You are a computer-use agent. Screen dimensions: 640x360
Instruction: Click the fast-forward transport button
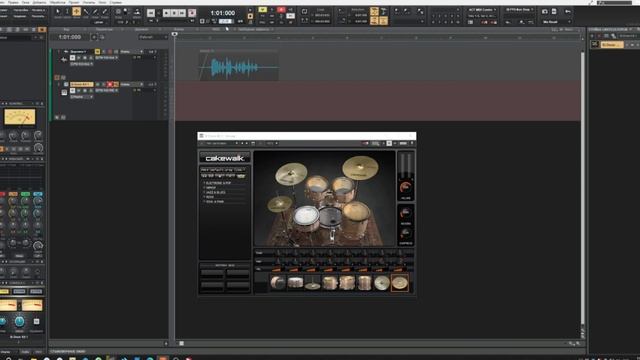point(182,13)
